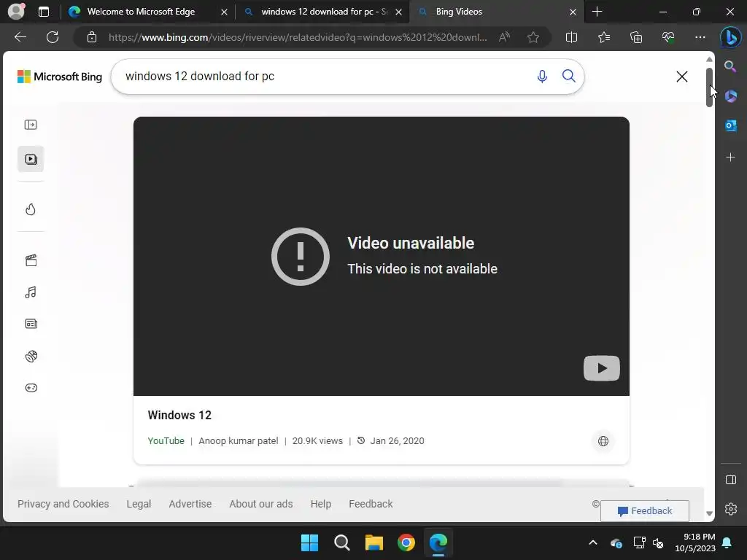This screenshot has width=747, height=560.
Task: Click the blue Feedback button
Action: click(645, 510)
